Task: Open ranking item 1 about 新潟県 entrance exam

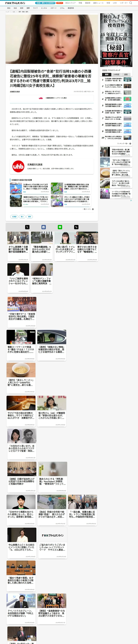Action: point(116,80)
